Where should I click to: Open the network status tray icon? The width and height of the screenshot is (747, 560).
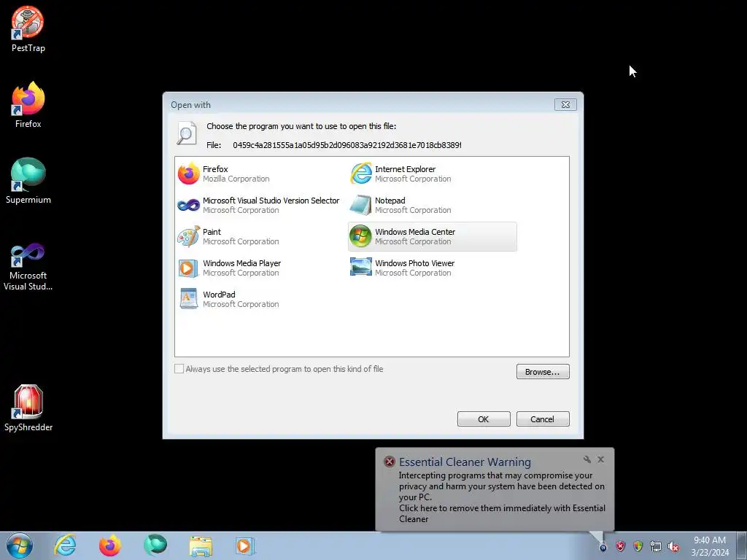656,547
